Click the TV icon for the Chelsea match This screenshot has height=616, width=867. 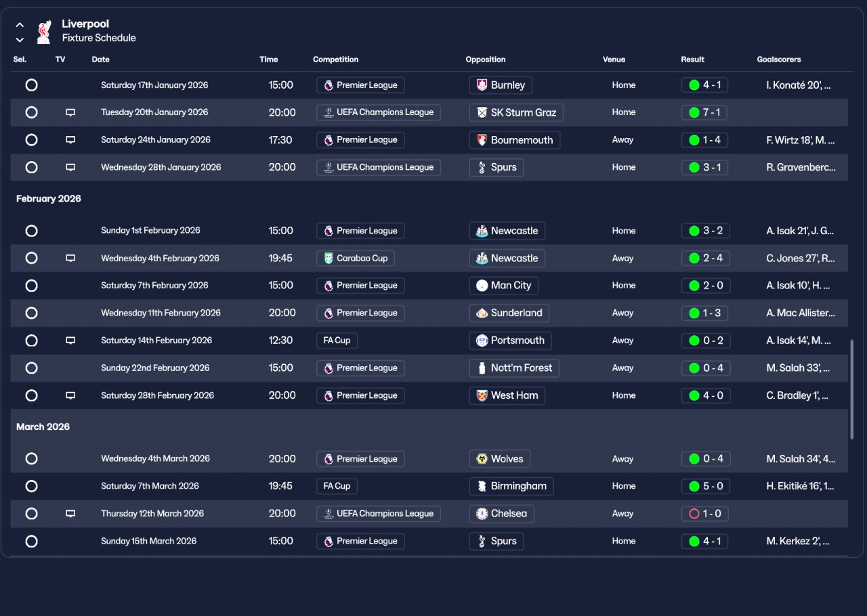tap(70, 514)
